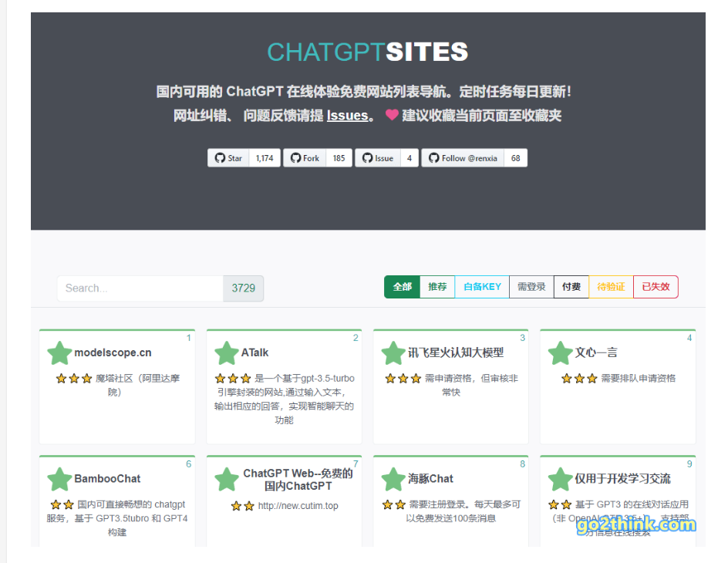Click card number 6 on the BambooChat card
The image size is (728, 563).
click(x=188, y=464)
